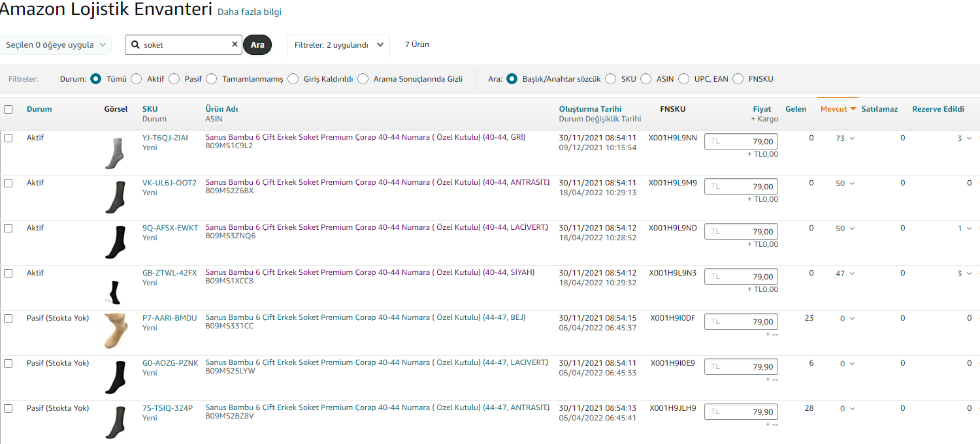Search by FNSKU radio option
This screenshot has height=444, width=980.
click(738, 79)
